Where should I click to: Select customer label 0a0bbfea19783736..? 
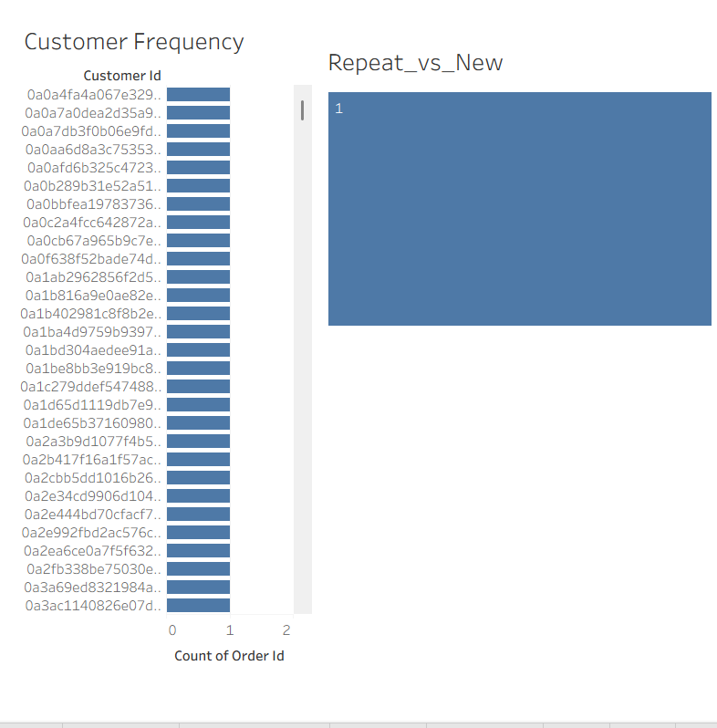tap(94, 204)
